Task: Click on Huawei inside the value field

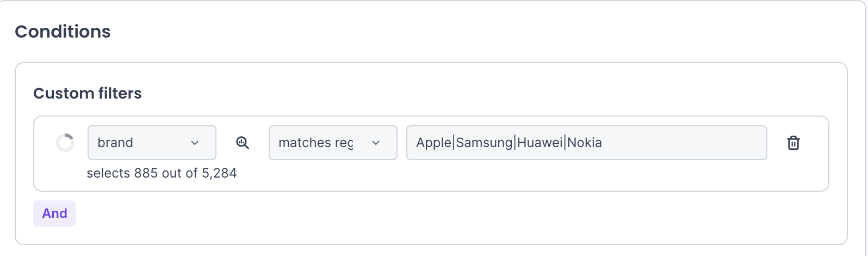Action: pyautogui.click(x=541, y=143)
